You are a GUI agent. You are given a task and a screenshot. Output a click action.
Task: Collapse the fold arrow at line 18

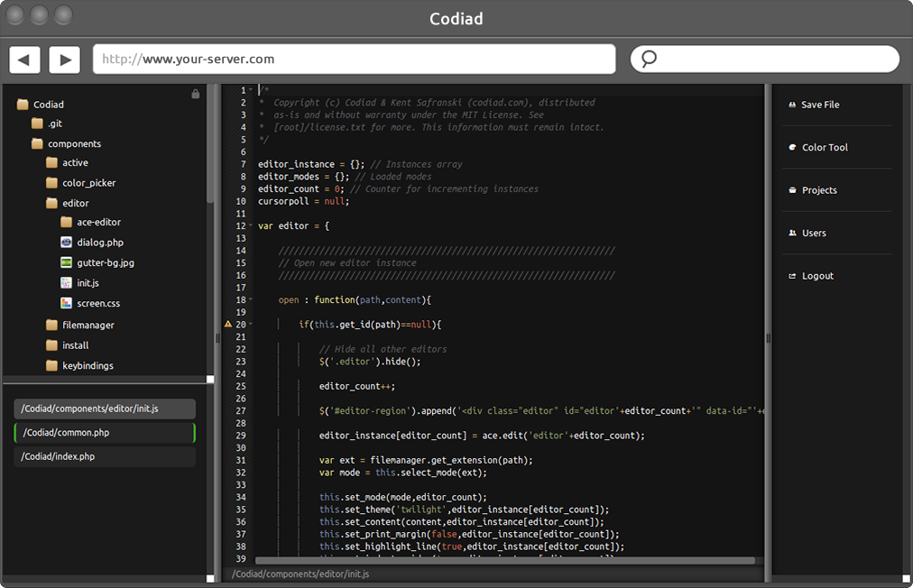click(251, 299)
